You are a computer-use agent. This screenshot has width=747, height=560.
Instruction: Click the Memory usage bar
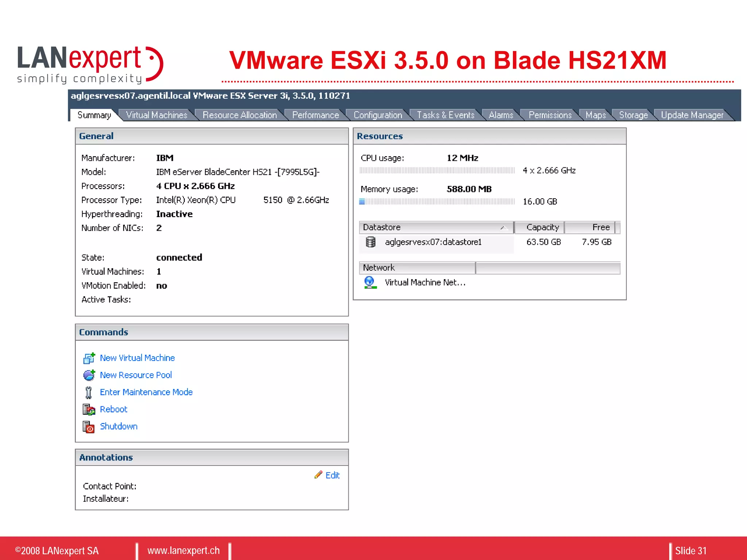(437, 202)
